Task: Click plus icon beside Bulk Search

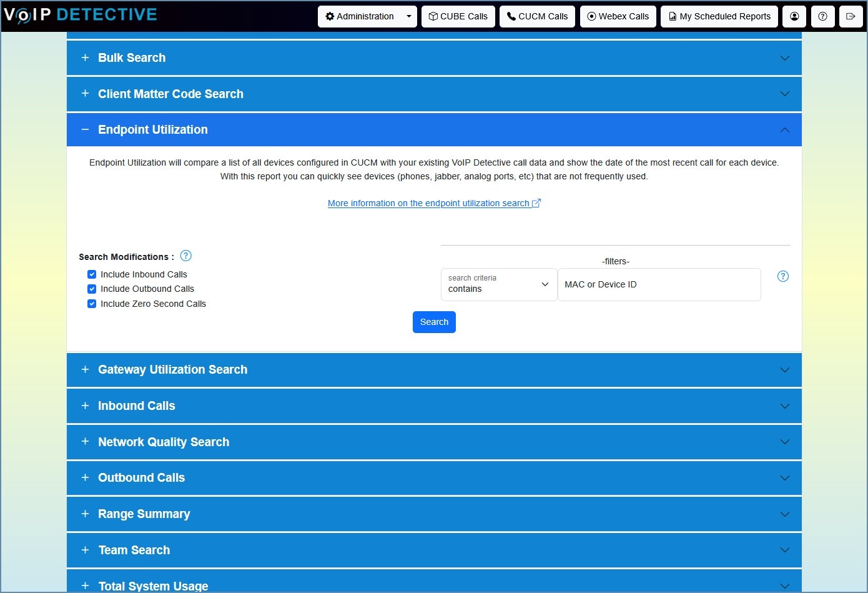Action: (x=85, y=57)
